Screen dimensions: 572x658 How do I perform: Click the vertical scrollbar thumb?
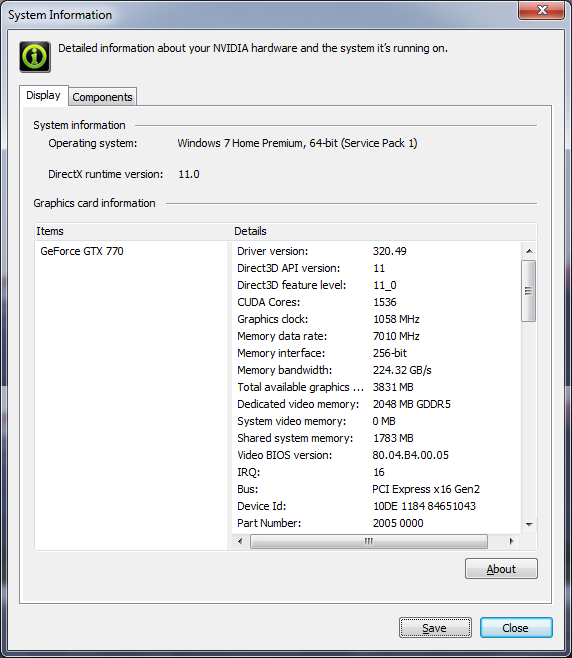(x=529, y=291)
